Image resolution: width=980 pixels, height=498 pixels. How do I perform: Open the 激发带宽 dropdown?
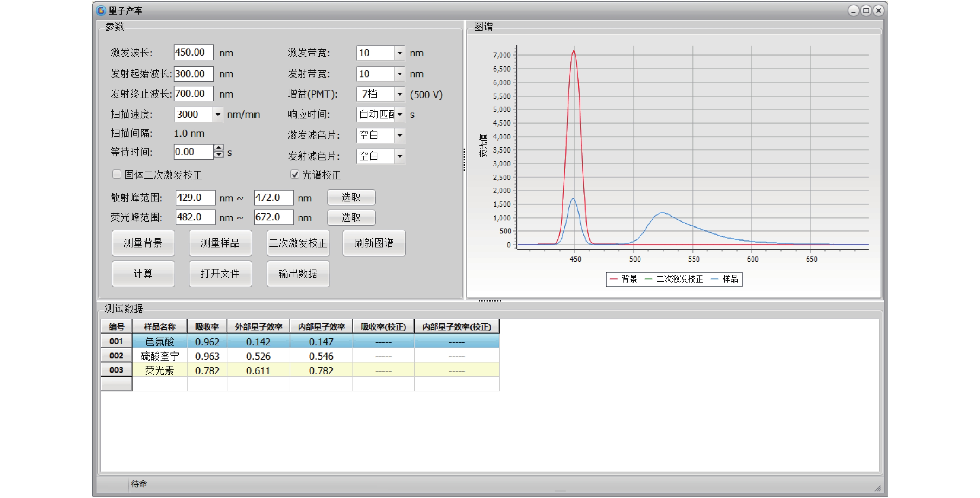pyautogui.click(x=399, y=53)
